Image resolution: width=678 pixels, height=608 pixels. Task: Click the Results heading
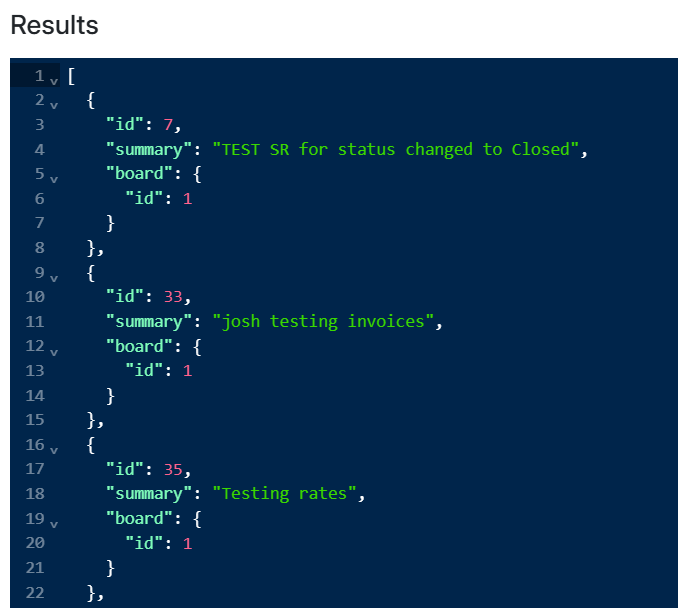click(54, 25)
